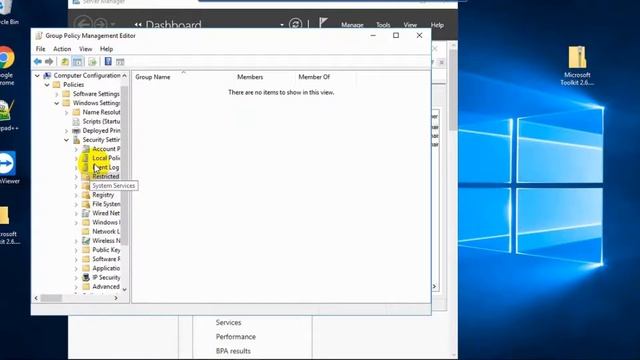The width and height of the screenshot is (640, 360).
Task: Click the Deployed Printers tree icon
Action: [76, 131]
